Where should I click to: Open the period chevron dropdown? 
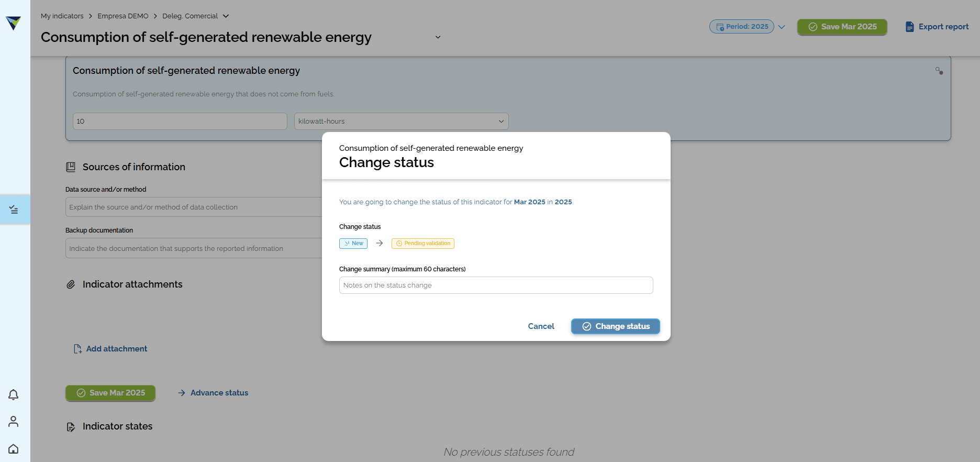tap(782, 27)
